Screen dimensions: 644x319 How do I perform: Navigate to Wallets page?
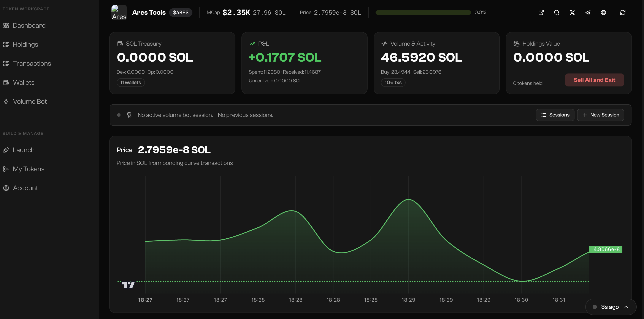24,83
